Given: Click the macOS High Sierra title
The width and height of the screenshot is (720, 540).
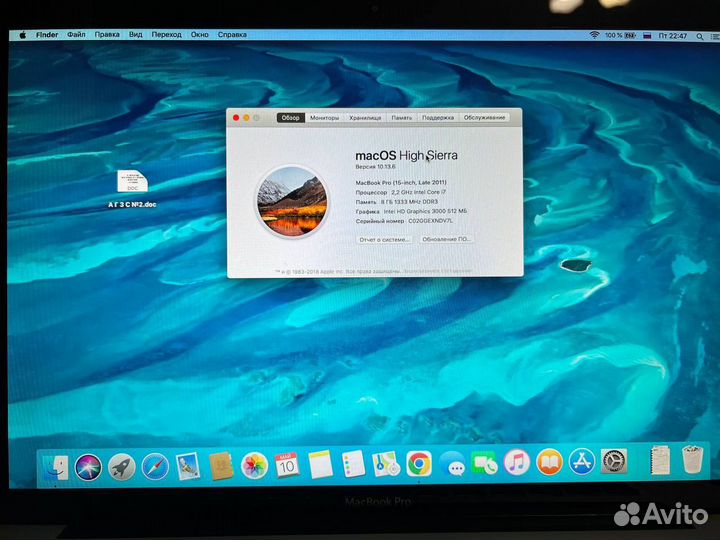Looking at the screenshot, I should pos(406,155).
